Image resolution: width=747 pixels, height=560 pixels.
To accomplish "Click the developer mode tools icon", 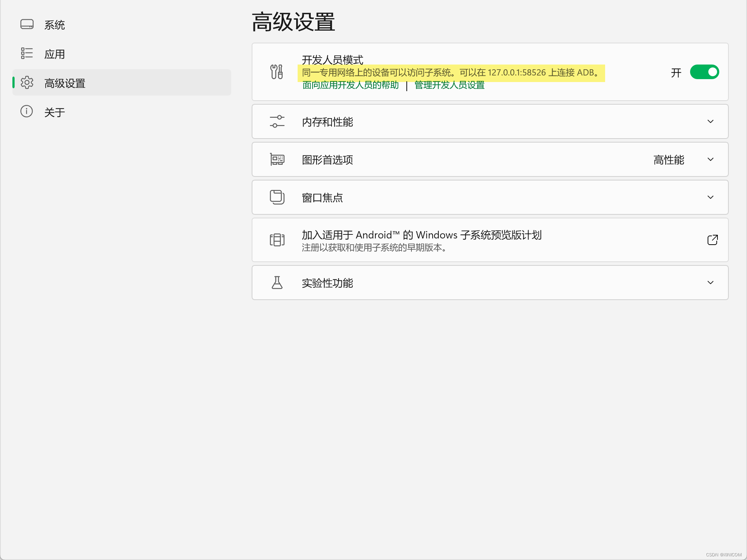I will 277,72.
